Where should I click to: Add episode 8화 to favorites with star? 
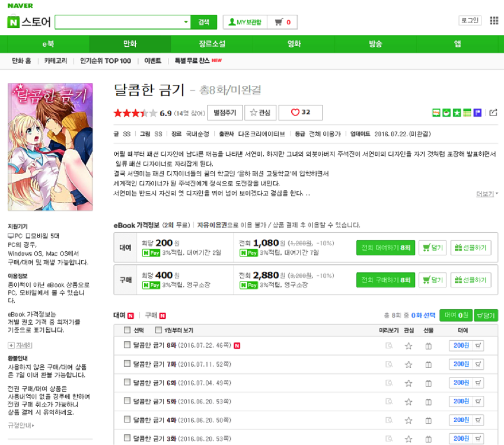pyautogui.click(x=408, y=345)
